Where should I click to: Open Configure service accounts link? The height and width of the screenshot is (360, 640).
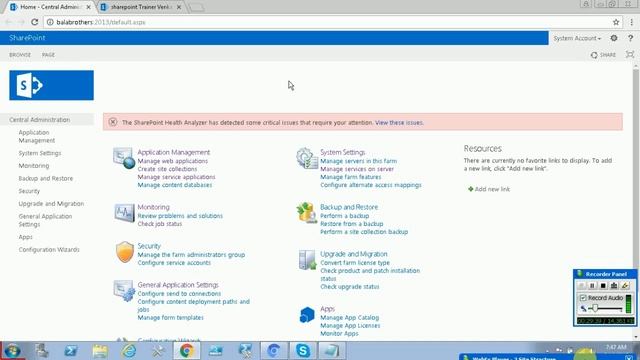(174, 263)
